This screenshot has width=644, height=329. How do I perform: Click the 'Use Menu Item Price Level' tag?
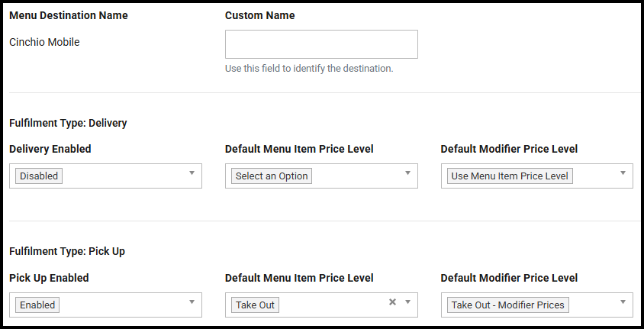[510, 176]
